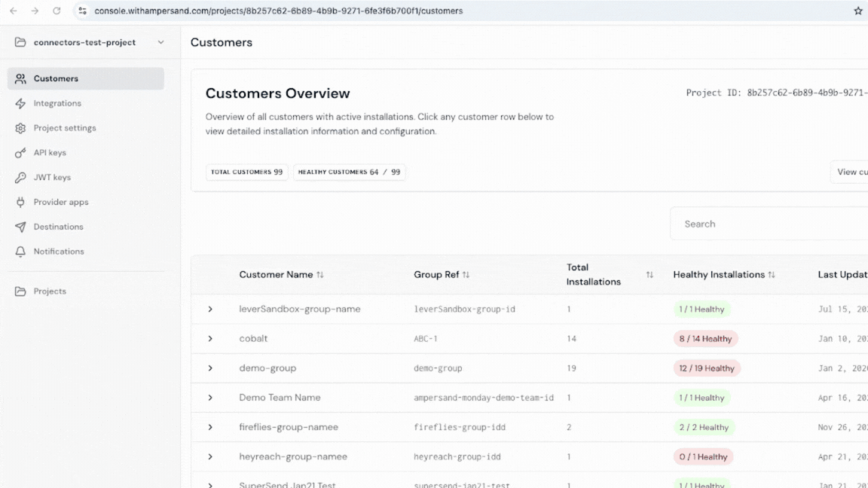Expand the demo-group customer row

(x=210, y=368)
